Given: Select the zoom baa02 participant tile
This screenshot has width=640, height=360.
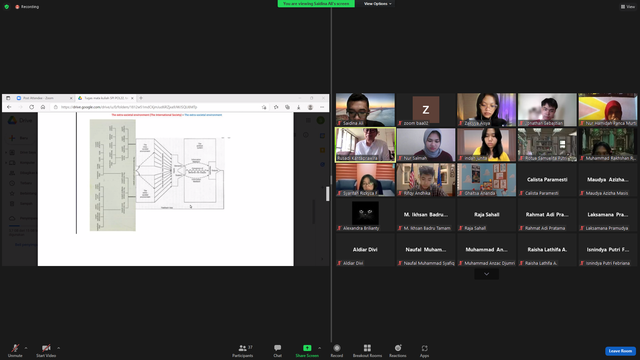Looking at the screenshot, I should [x=426, y=109].
